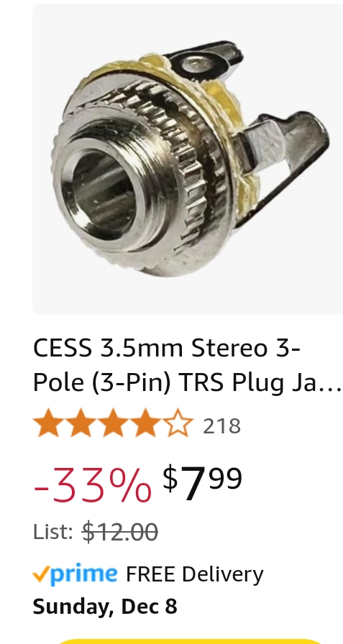Image resolution: width=343 pixels, height=644 pixels.
Task: Select the $7.99 current price
Action: pos(203,483)
